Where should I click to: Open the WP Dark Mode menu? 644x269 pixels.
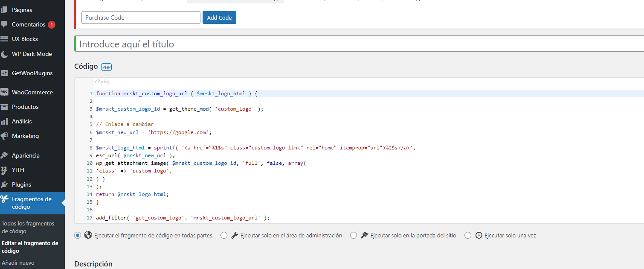coord(32,54)
